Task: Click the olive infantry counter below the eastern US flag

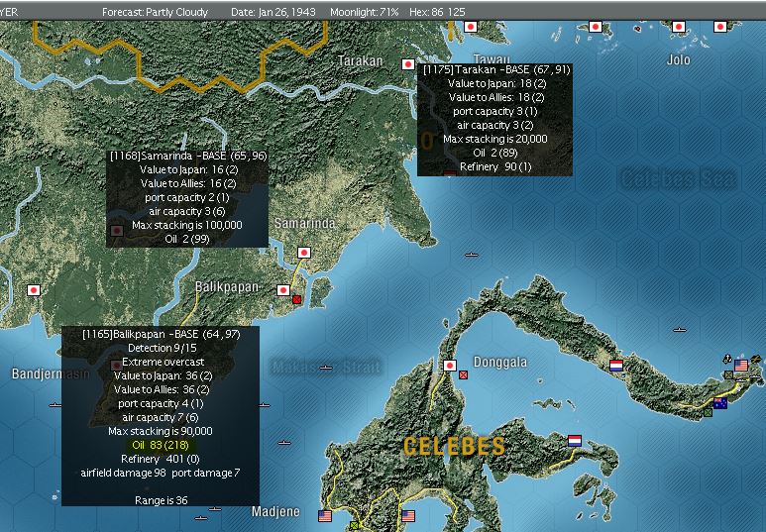Action: pyautogui.click(x=729, y=374)
